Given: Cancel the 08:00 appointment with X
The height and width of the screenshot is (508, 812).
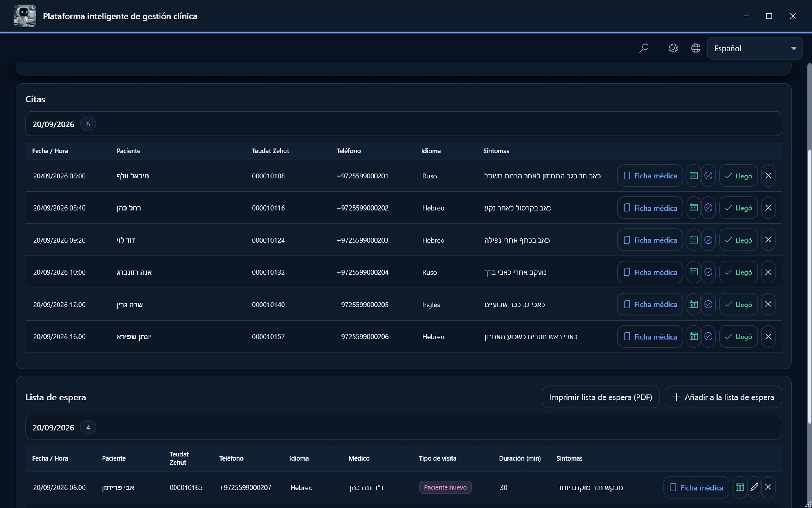Looking at the screenshot, I should coord(768,175).
